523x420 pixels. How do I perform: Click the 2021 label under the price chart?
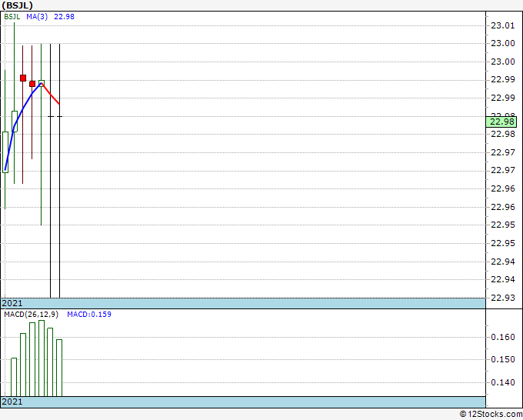click(12, 303)
